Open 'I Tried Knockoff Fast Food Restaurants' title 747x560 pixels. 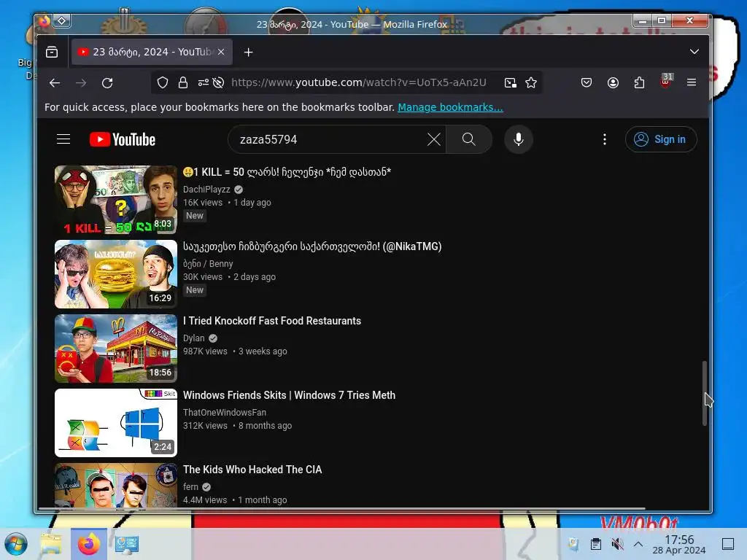[x=272, y=321]
